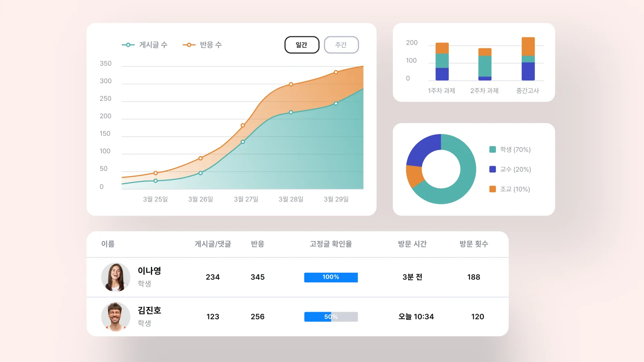Click the 학생 role label under 김진호
Viewport: 644px width, 362px height.
click(x=144, y=323)
